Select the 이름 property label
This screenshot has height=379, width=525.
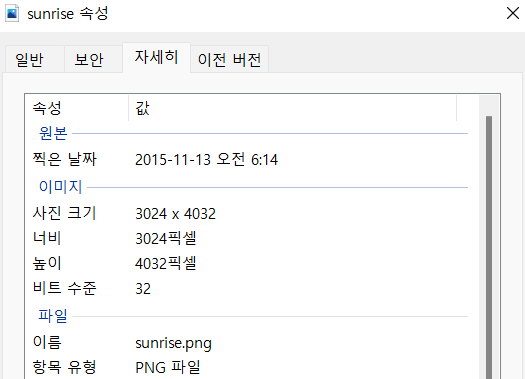(x=47, y=342)
